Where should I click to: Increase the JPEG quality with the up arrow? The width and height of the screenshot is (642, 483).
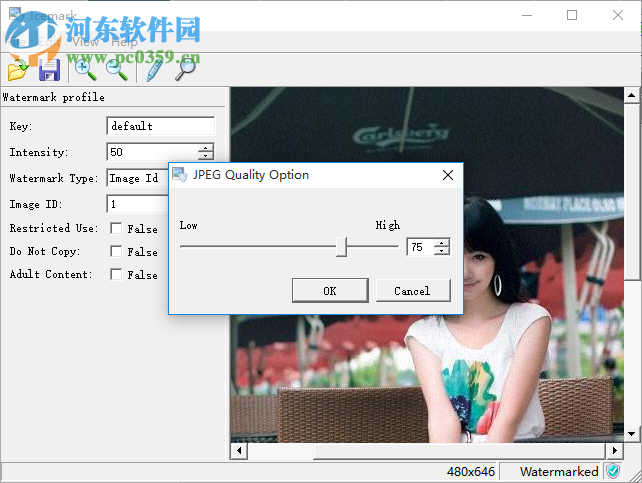point(441,243)
